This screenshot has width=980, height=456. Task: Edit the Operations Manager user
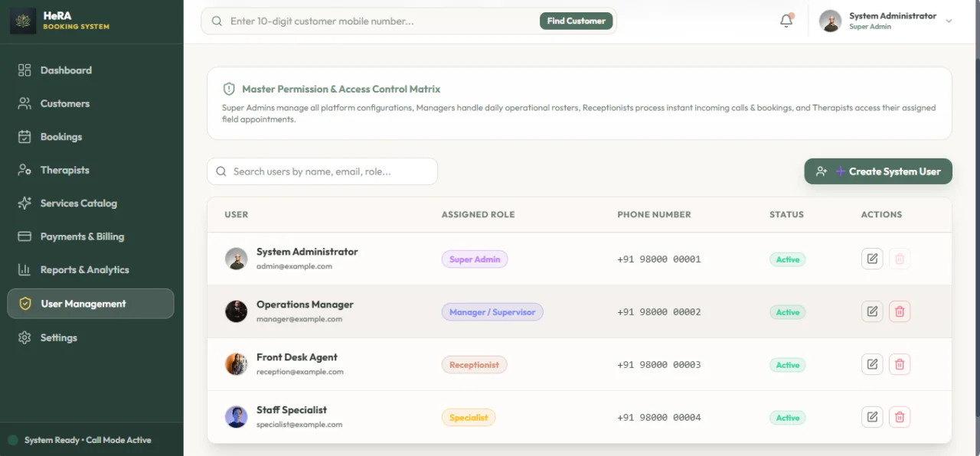(872, 311)
